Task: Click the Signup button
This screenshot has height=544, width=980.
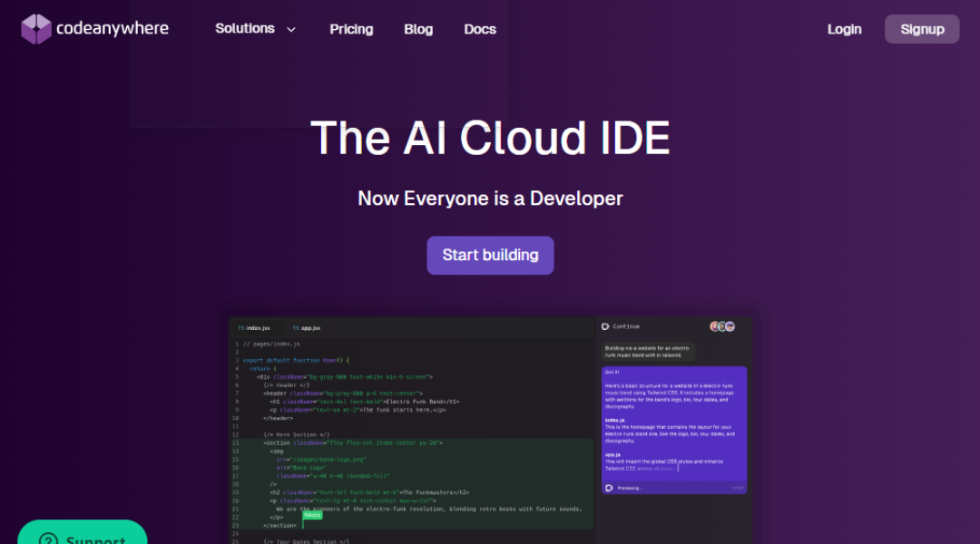Action: (922, 29)
